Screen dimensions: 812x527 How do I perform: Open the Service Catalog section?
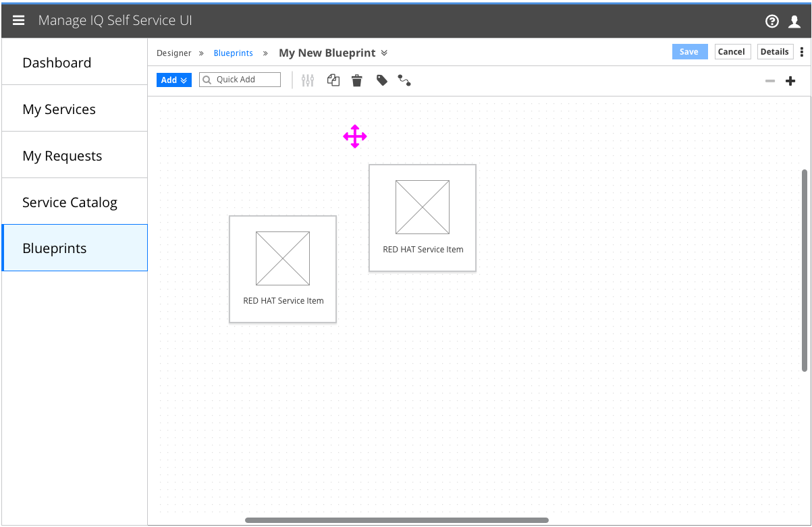point(70,201)
